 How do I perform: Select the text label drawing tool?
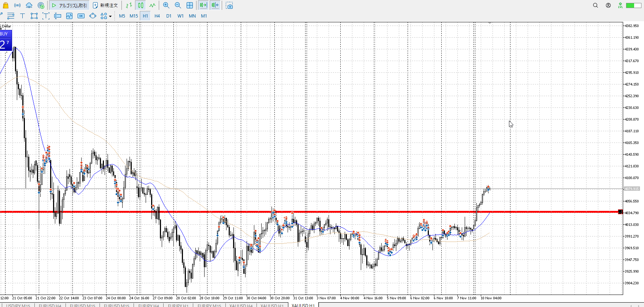(x=22, y=16)
